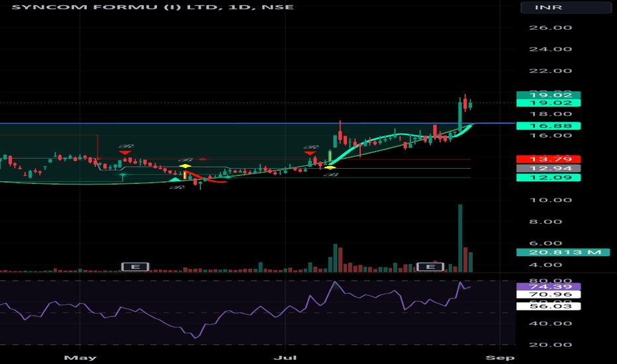Click the 22.00 price axis value
Screen dimensions: 617x364
point(550,71)
